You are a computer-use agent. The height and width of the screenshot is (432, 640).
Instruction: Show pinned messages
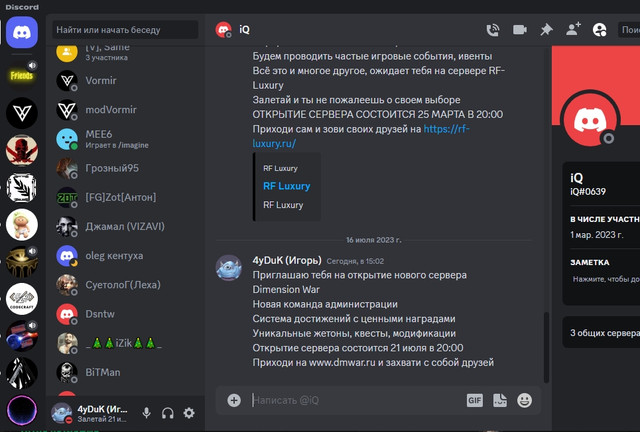coord(546,30)
